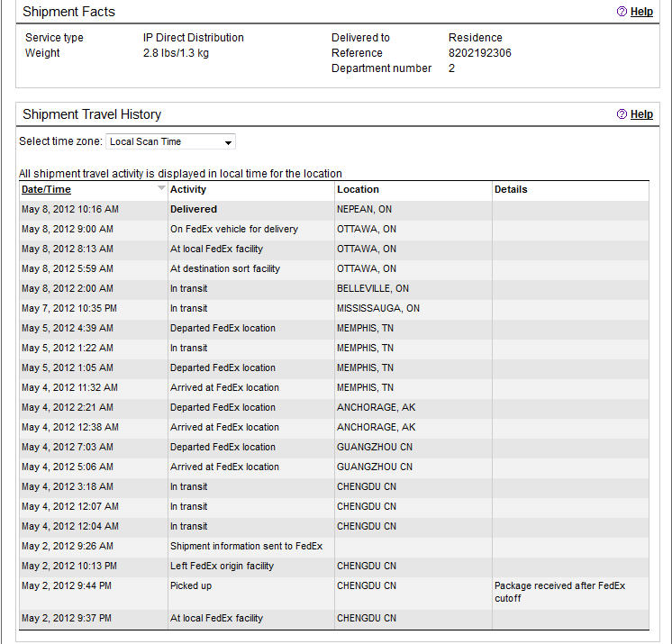Image resolution: width=672 pixels, height=644 pixels.
Task: Click the reference number 8202192306
Action: coord(479,53)
